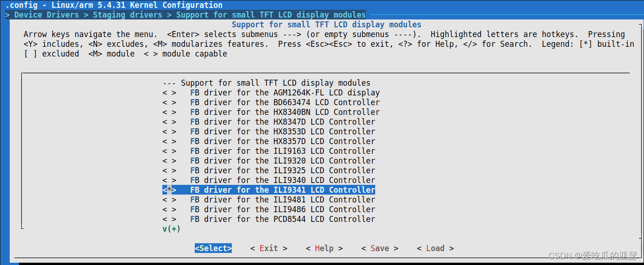
Task: Toggle HX8353D LCD Controller selection box
Action: [x=169, y=132]
